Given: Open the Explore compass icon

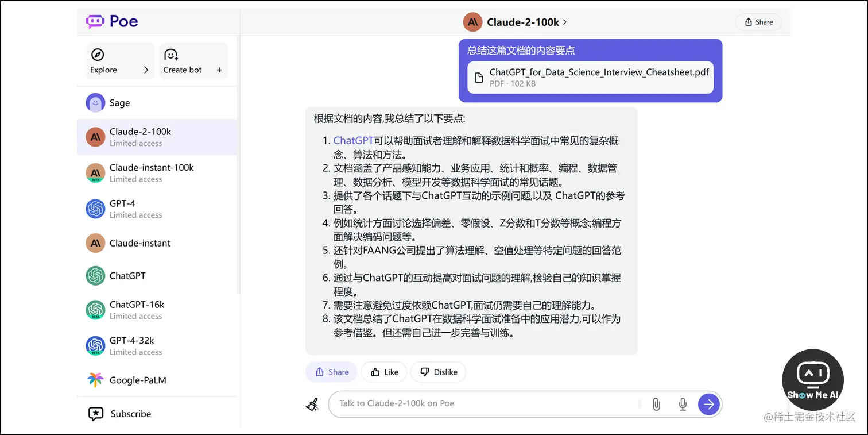Looking at the screenshot, I should pyautogui.click(x=97, y=55).
